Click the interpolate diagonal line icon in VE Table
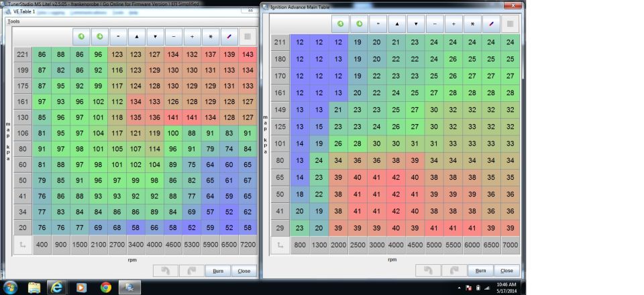 (x=229, y=36)
